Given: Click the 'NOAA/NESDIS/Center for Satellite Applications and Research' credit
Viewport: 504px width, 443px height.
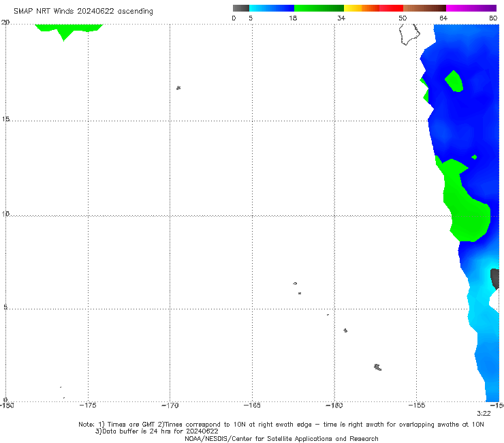Looking at the screenshot, I should pos(281,439).
